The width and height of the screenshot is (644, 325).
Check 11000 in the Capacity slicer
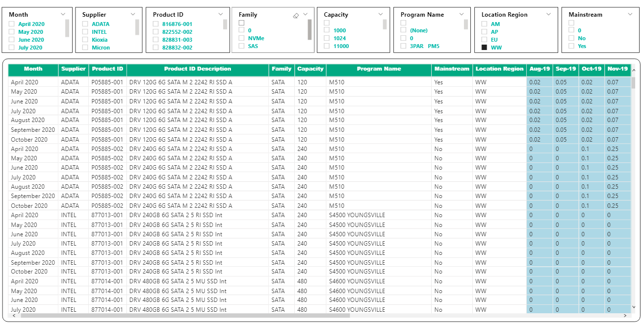click(x=327, y=46)
